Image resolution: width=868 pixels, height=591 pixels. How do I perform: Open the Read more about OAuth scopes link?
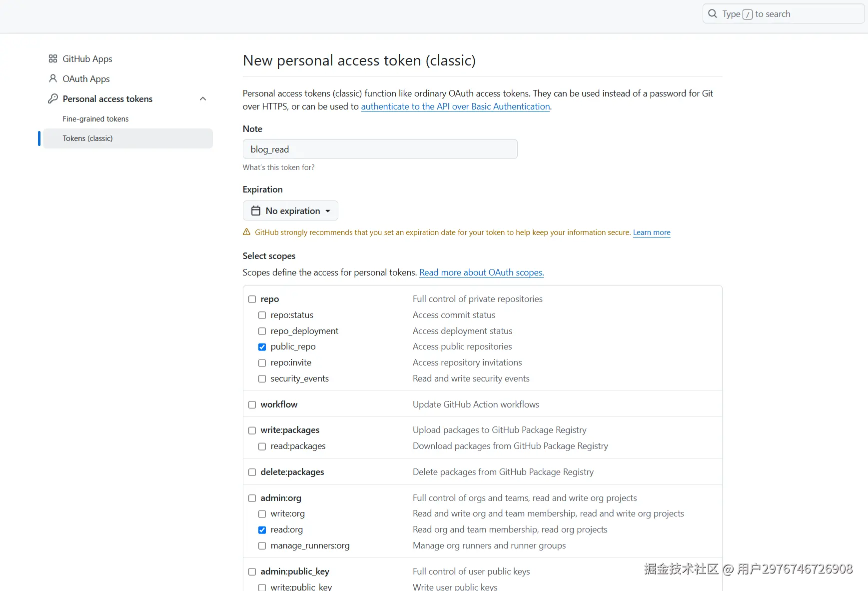(x=481, y=272)
